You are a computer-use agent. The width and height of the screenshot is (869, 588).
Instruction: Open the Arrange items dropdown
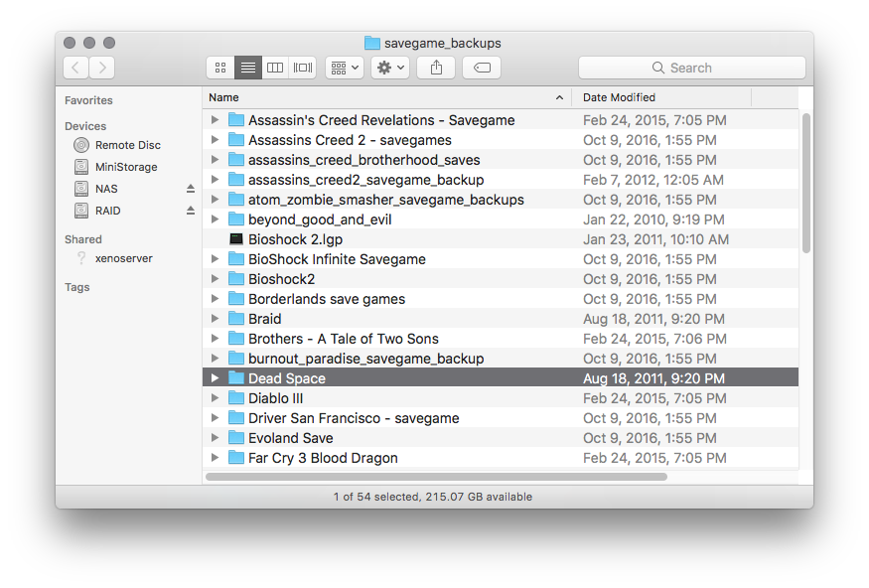pos(344,68)
